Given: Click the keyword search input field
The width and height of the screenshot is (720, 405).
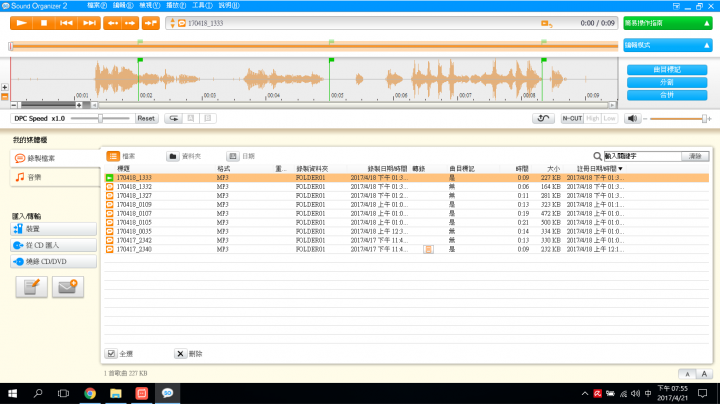Looking at the screenshot, I should 642,157.
